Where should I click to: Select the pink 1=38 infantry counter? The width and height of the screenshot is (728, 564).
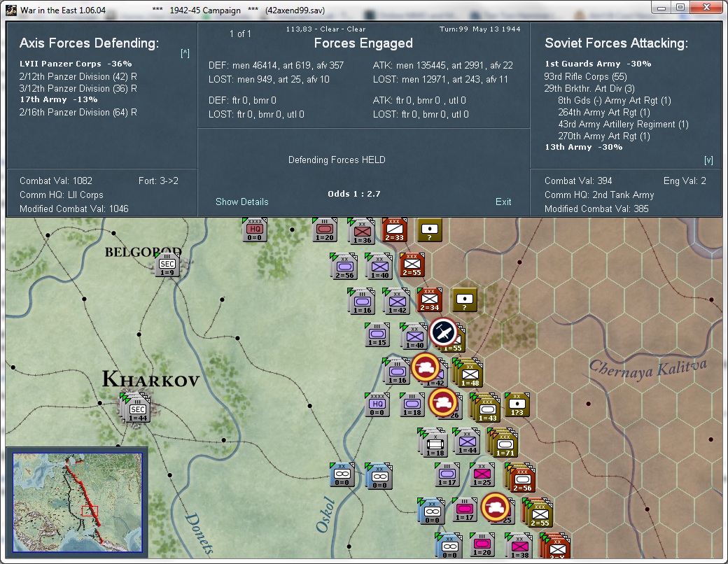[519, 547]
